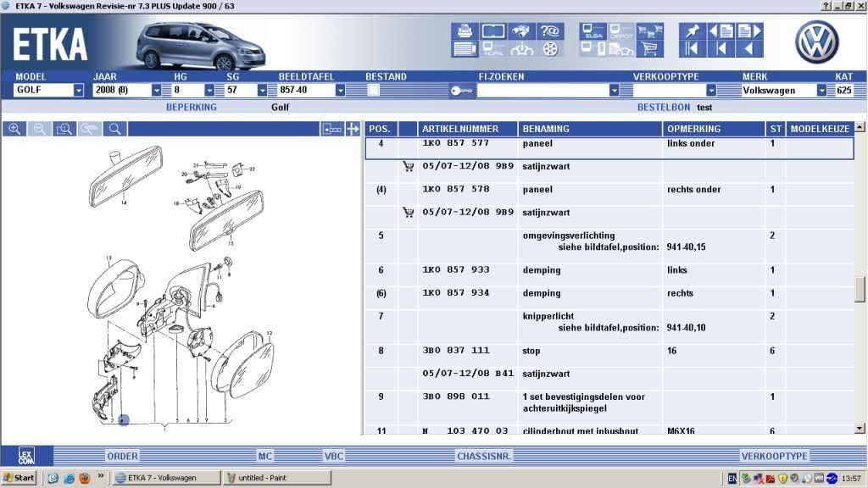
Task: Click the binoculars search icon
Action: pos(521,31)
